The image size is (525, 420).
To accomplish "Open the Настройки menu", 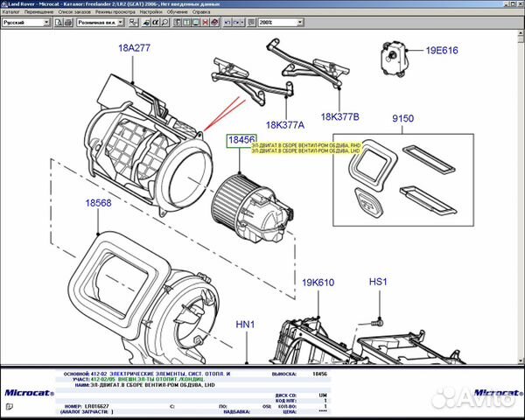I will [x=151, y=11].
